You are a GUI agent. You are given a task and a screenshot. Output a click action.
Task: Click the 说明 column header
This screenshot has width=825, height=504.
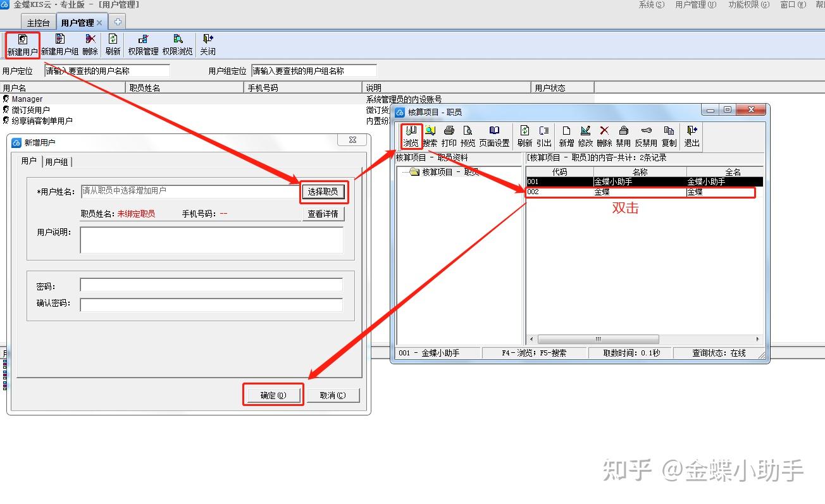[447, 88]
